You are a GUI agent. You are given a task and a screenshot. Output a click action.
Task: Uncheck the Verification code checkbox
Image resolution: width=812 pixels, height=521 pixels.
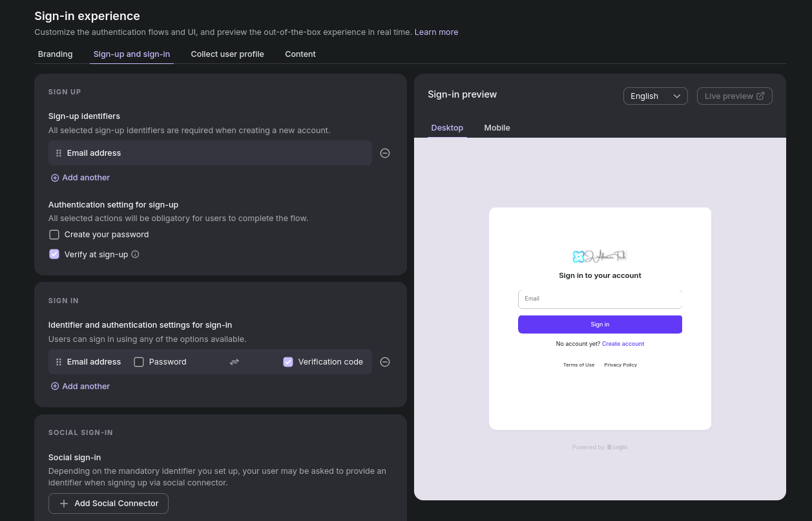[x=288, y=362]
